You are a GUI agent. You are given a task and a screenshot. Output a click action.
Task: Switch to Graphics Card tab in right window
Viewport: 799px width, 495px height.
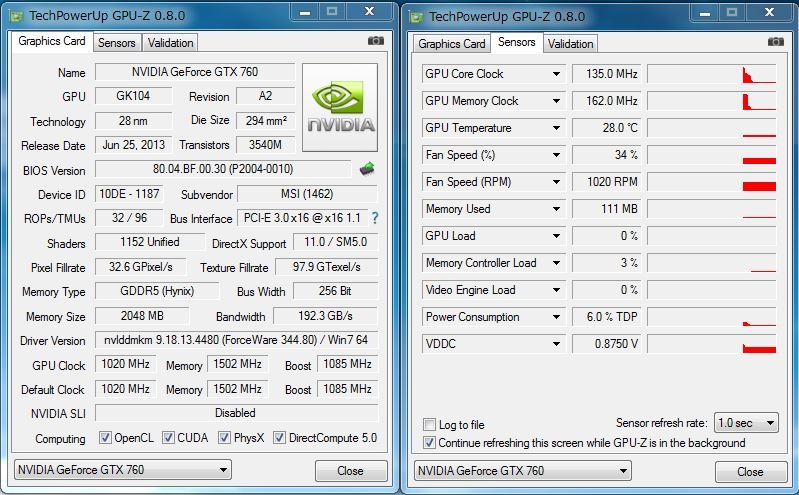click(451, 44)
